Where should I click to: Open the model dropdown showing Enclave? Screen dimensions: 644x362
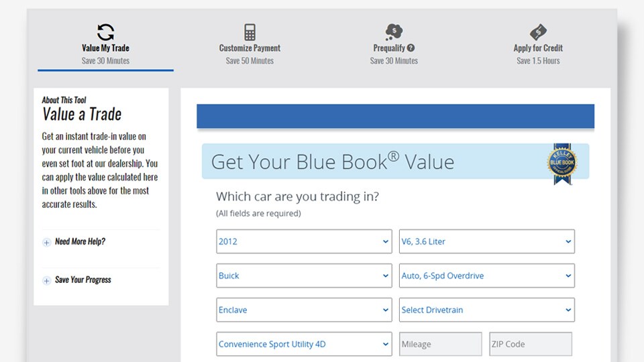tap(304, 310)
